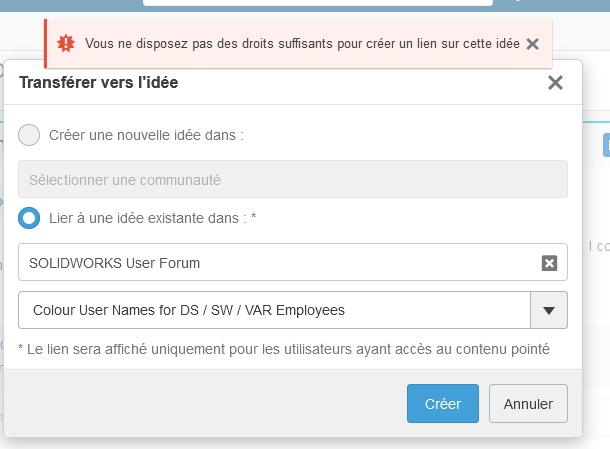Clear the SOLIDWORKS User Forum selection
The image size is (610, 449).
[549, 263]
